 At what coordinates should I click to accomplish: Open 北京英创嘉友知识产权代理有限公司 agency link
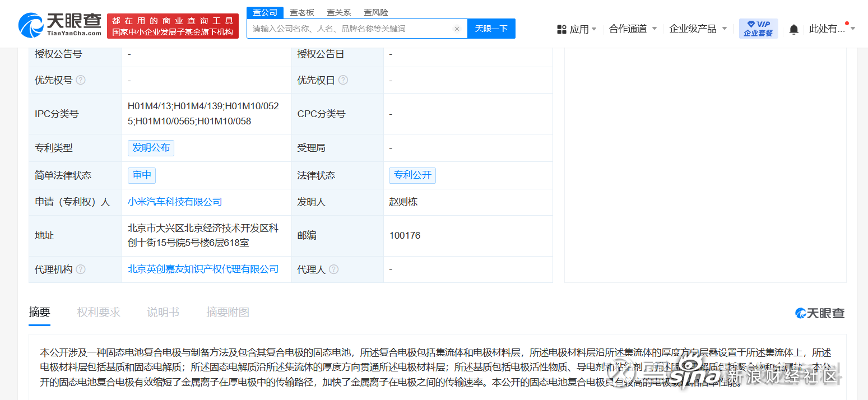(203, 269)
